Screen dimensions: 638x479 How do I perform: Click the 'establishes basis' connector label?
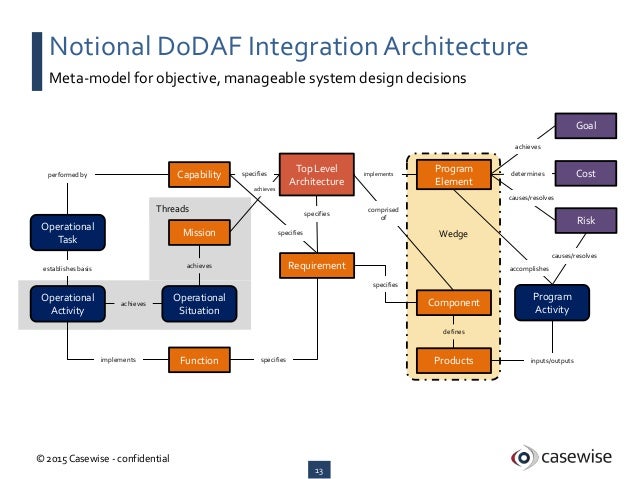[x=68, y=269]
